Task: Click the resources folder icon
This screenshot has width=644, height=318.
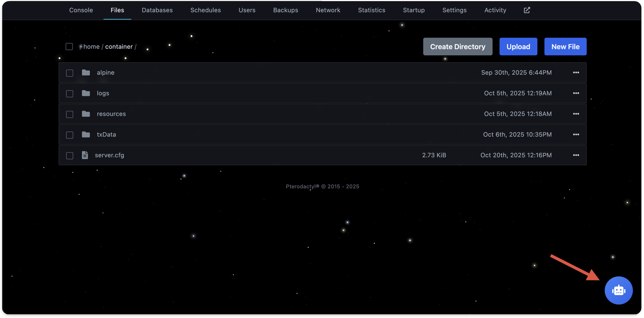Action: (86, 114)
